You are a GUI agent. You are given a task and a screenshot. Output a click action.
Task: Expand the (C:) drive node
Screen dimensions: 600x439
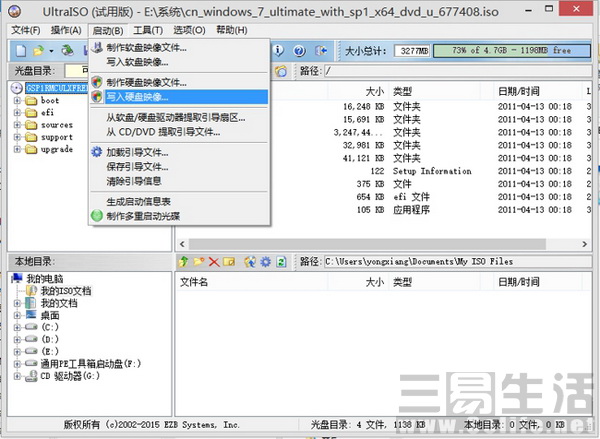[17, 327]
